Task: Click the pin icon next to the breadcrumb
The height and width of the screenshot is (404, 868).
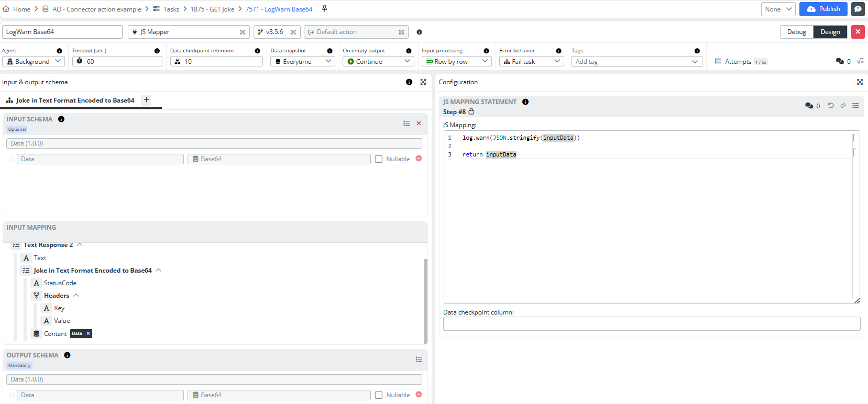Action: 324,9
